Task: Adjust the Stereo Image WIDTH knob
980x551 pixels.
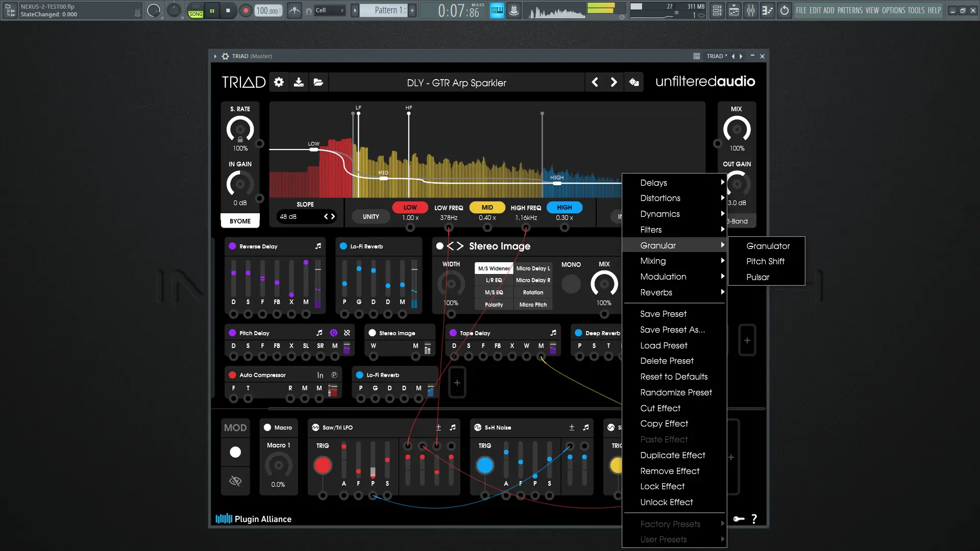Action: (x=451, y=284)
